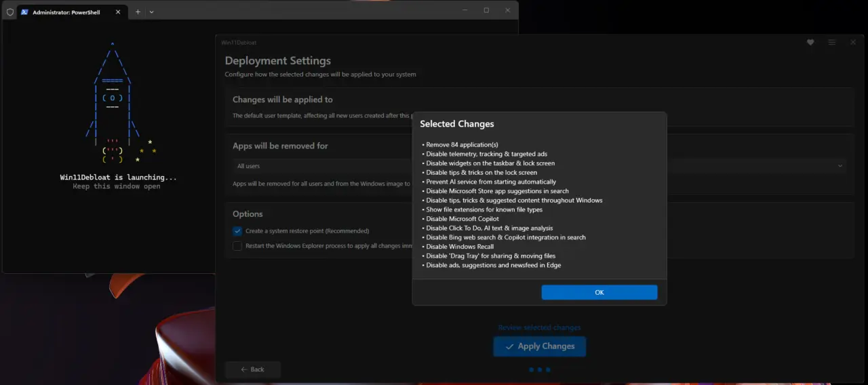Open a new PowerShell tab with plus
This screenshot has width=868, height=385.
point(138,12)
